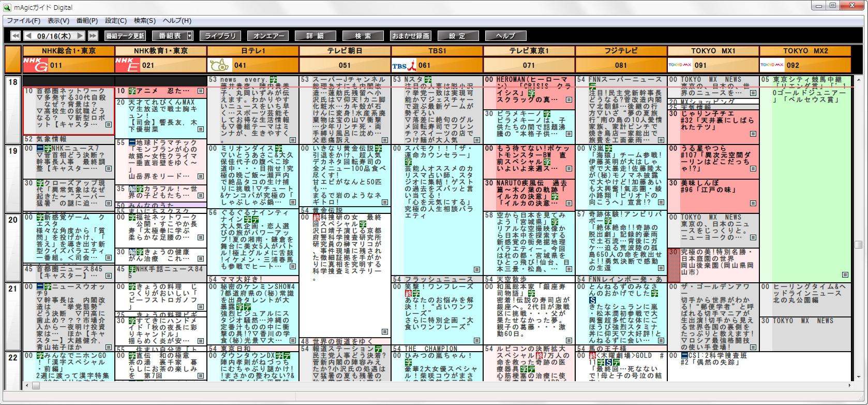Open the ライブラリ view
This screenshot has width=868, height=405.
(220, 36)
